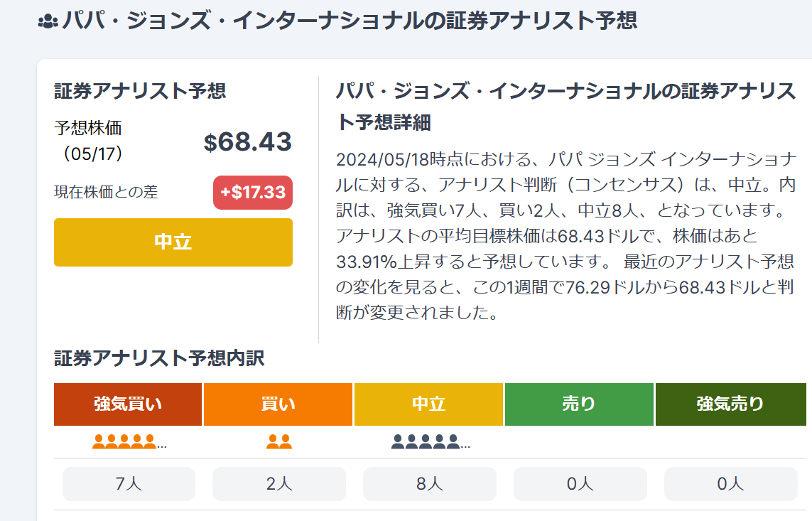
Task: Click the 証券アナリスト予想内訳 section heading
Action: click(160, 358)
